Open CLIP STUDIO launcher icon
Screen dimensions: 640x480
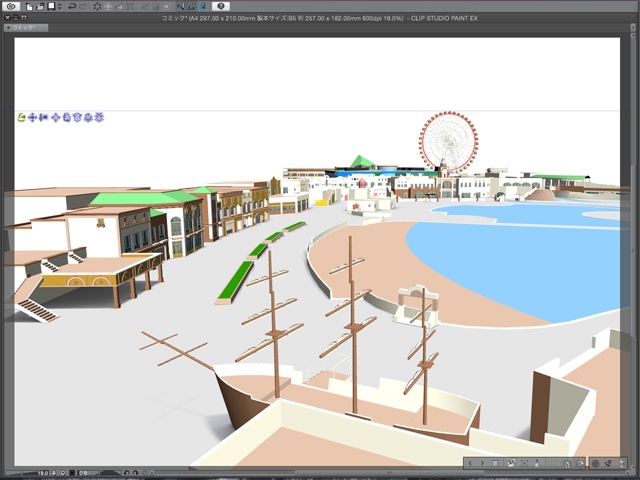click(x=11, y=6)
